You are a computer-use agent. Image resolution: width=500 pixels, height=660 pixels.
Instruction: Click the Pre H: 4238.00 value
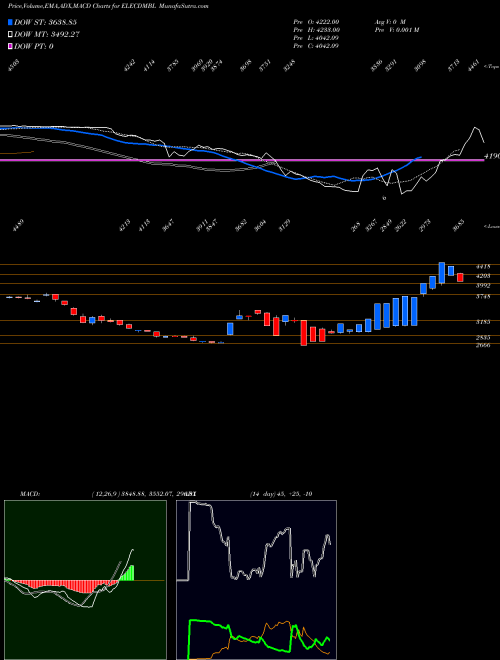pyautogui.click(x=316, y=30)
